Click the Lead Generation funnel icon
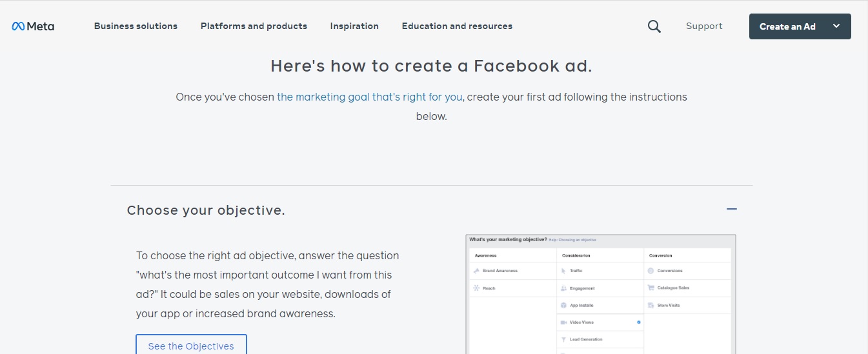The height and width of the screenshot is (354, 868). 563,339
